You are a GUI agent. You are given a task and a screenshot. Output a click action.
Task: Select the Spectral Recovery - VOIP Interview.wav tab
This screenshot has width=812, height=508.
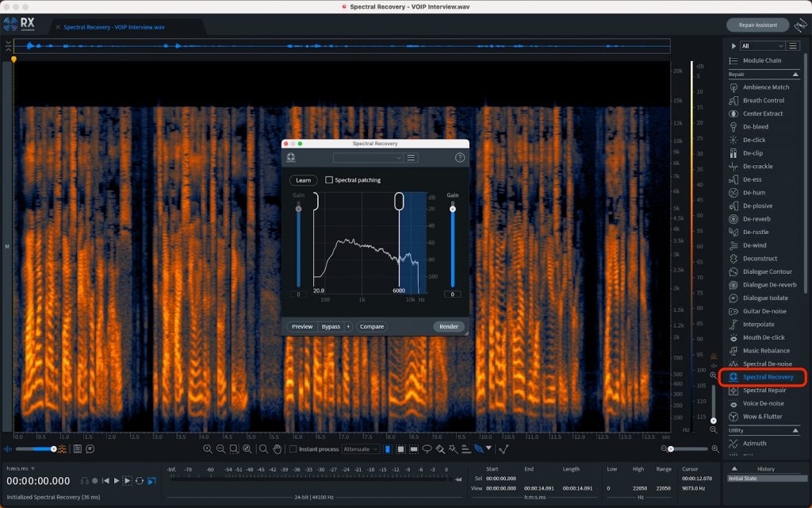[x=114, y=28]
